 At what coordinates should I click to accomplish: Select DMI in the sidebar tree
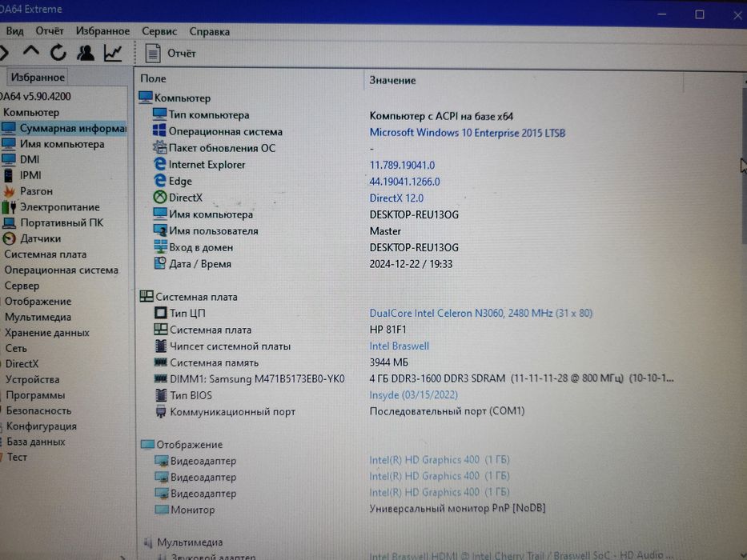(21, 159)
